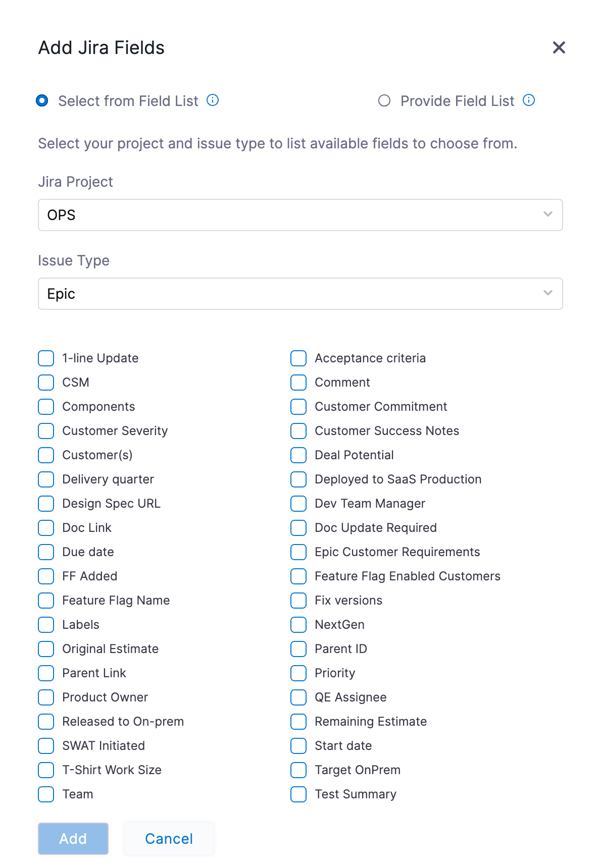This screenshot has height=868, width=601.
Task: Open the Jira Project dropdown
Action: 300,215
